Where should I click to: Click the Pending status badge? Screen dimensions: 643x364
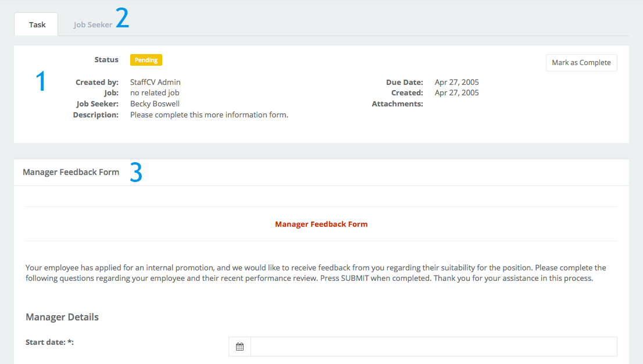click(x=146, y=60)
